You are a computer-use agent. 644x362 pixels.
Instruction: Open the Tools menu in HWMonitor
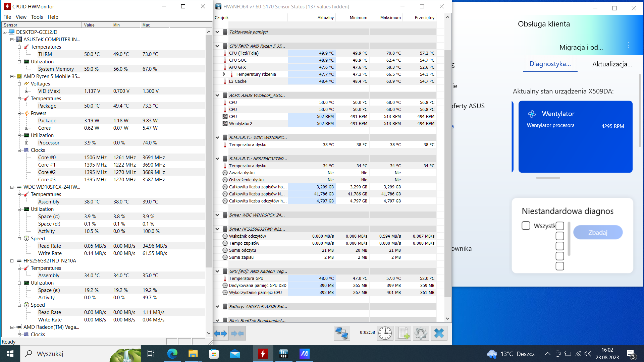click(x=37, y=17)
